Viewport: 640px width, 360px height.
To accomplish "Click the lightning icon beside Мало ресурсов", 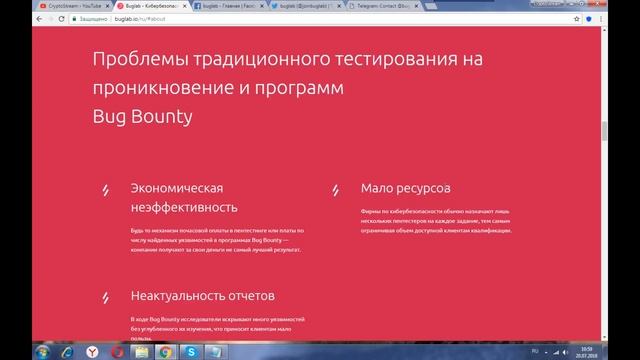I will pyautogui.click(x=335, y=190).
